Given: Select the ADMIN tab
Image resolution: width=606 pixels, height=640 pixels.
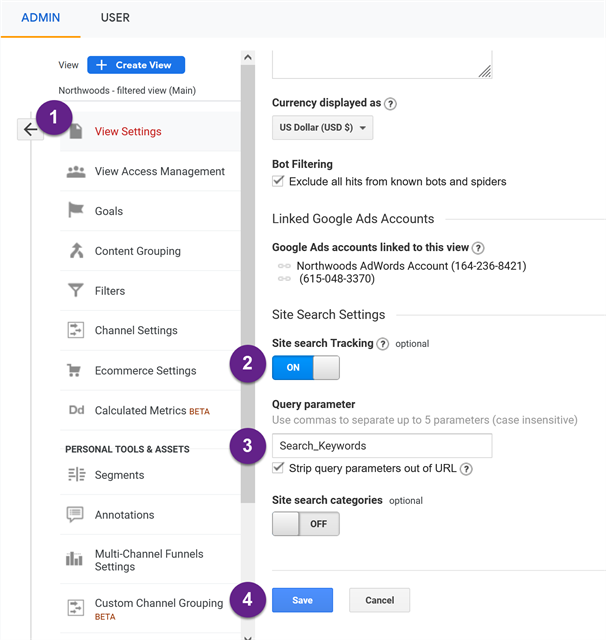Looking at the screenshot, I should (40, 18).
